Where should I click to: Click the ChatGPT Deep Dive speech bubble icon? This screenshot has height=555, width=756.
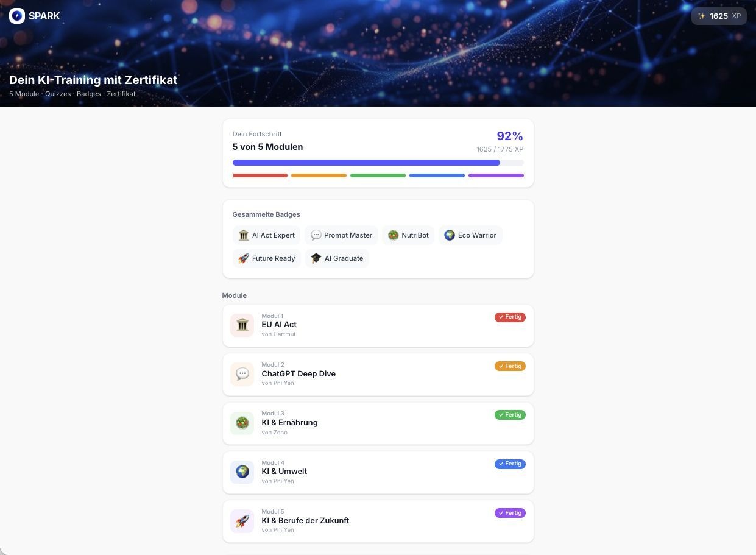click(x=242, y=374)
